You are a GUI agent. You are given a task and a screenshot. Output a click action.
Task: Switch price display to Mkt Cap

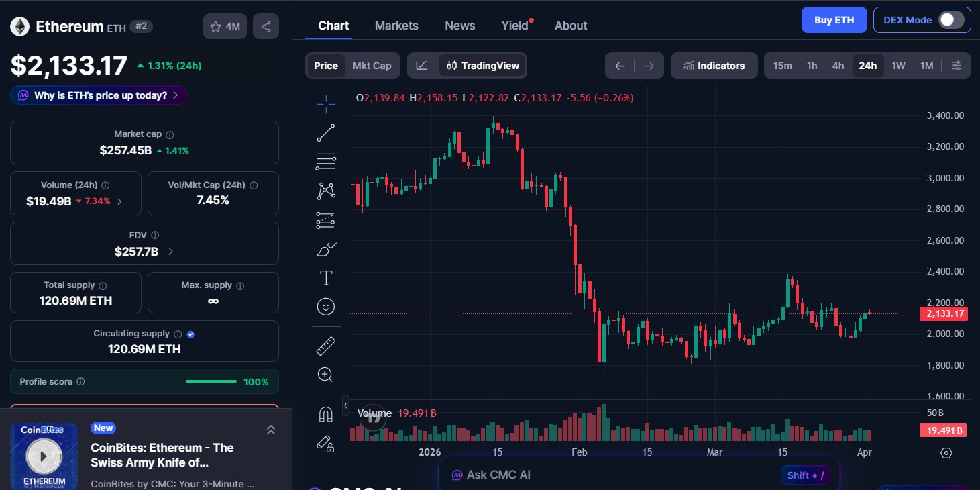372,65
